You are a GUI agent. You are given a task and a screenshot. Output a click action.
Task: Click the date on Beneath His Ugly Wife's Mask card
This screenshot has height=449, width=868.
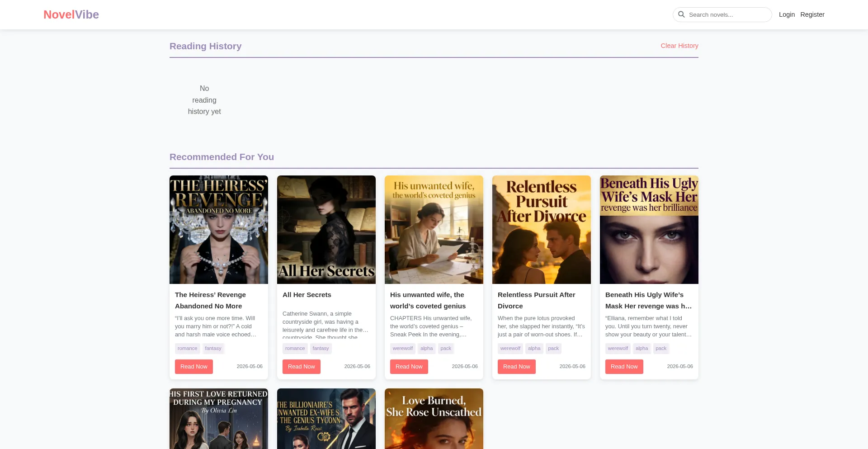pos(680,367)
